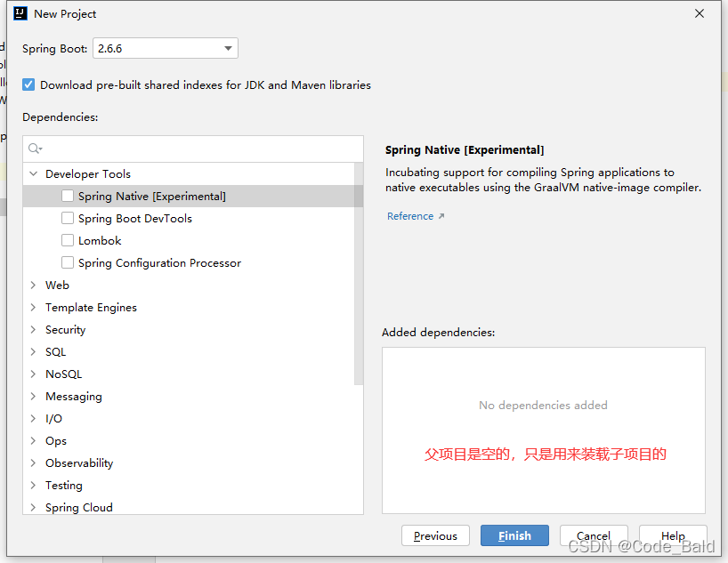Click the Observability category label
Image resolution: width=728 pixels, height=563 pixels.
coord(79,463)
